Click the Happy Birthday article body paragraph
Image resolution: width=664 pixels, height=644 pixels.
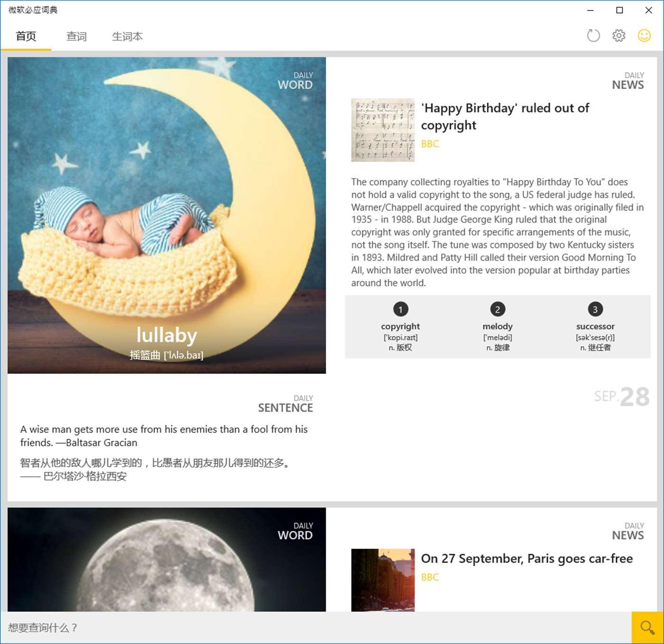pos(497,232)
